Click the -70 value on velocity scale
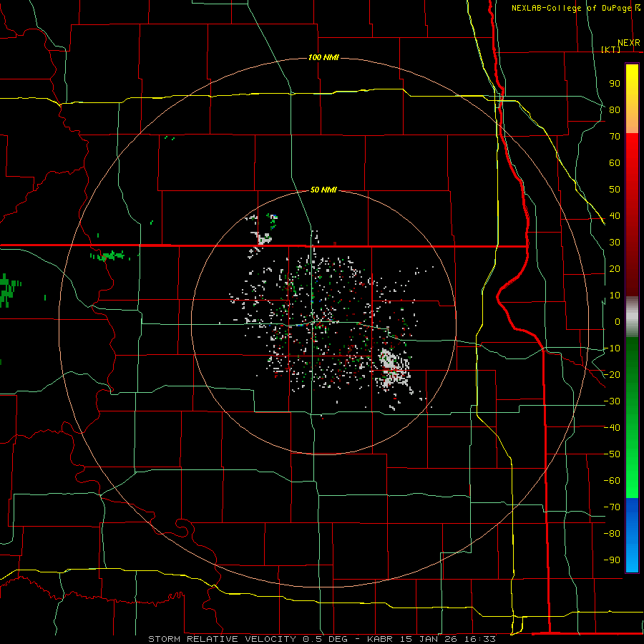 coord(612,507)
